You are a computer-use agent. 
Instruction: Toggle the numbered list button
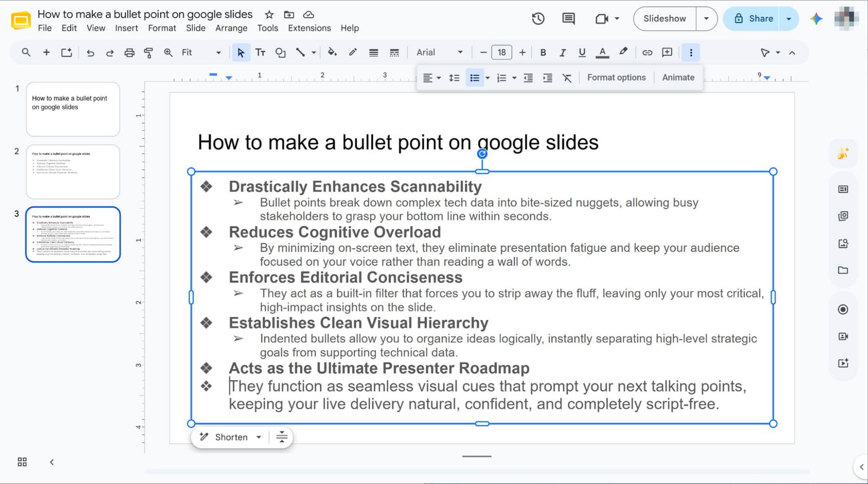[502, 78]
